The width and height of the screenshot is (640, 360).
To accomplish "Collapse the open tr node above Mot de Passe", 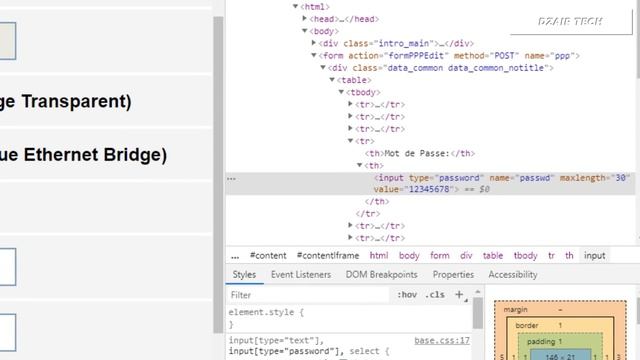I will point(350,141).
